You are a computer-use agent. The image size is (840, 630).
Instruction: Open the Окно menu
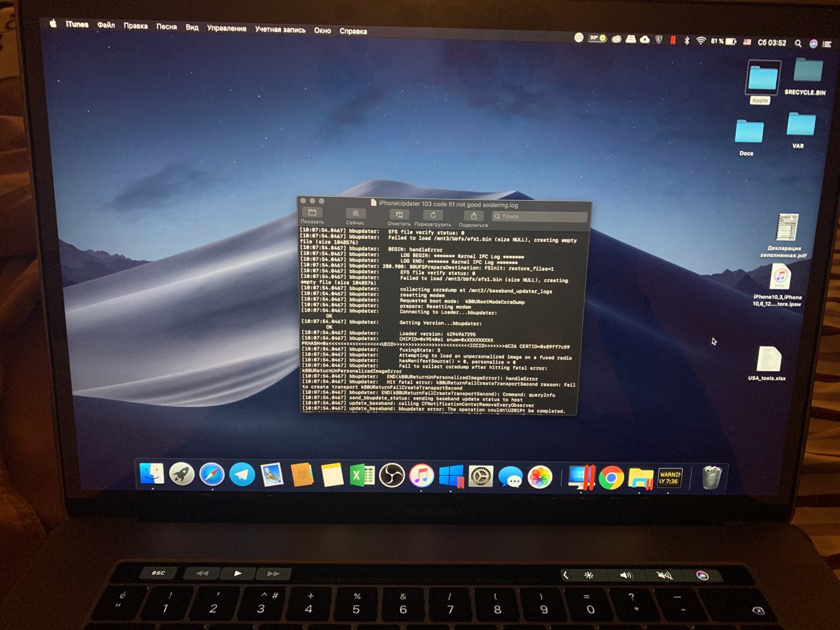coord(322,30)
